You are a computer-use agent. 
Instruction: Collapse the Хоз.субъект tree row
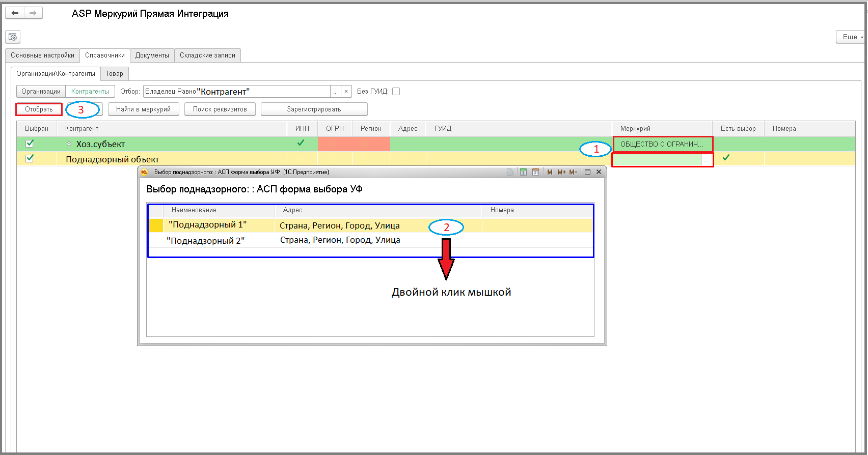(x=69, y=144)
